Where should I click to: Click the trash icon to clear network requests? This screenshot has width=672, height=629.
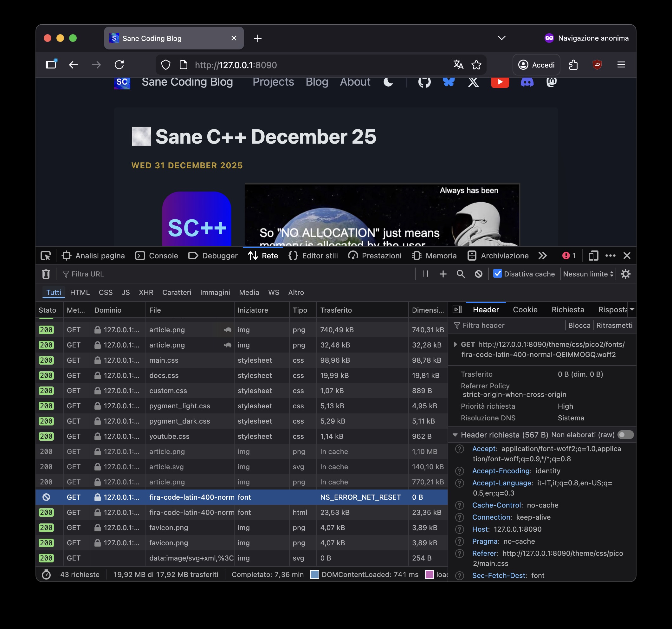pyautogui.click(x=46, y=274)
